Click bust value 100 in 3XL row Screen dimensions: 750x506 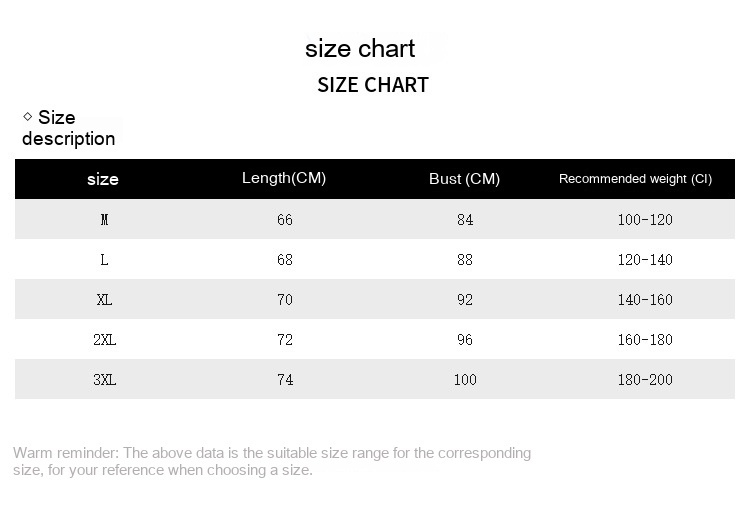click(465, 380)
